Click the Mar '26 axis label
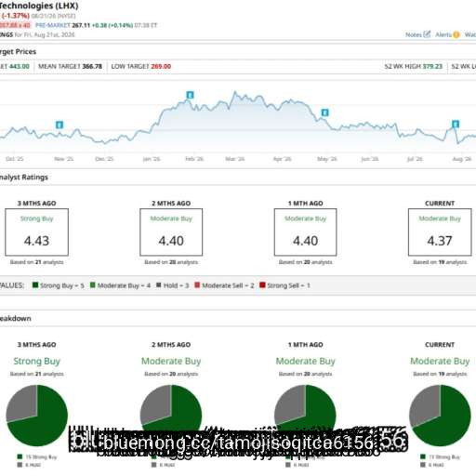 (235, 159)
